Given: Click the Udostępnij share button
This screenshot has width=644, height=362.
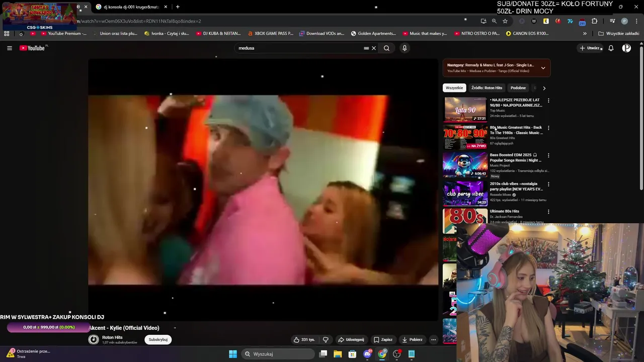Looking at the screenshot, I should pyautogui.click(x=351, y=340).
